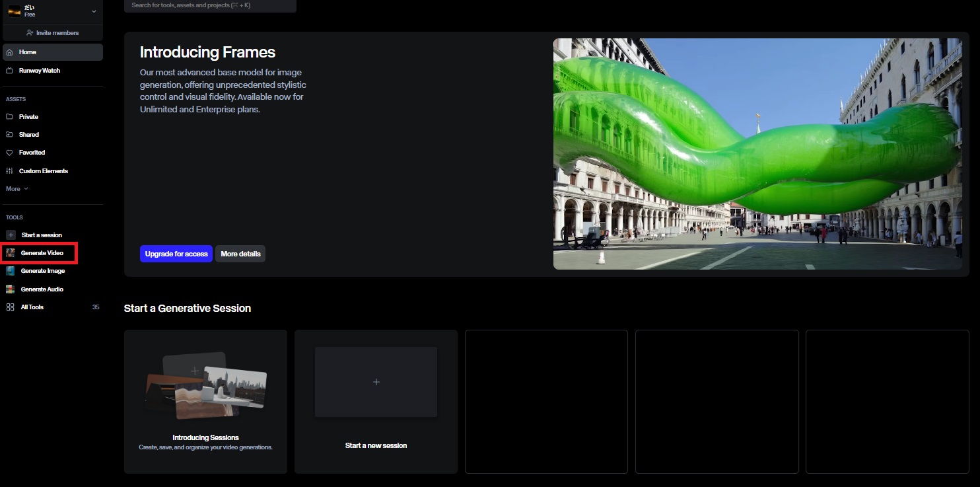This screenshot has height=487, width=980.
Task: Click the Invite members person icon
Action: [30, 33]
